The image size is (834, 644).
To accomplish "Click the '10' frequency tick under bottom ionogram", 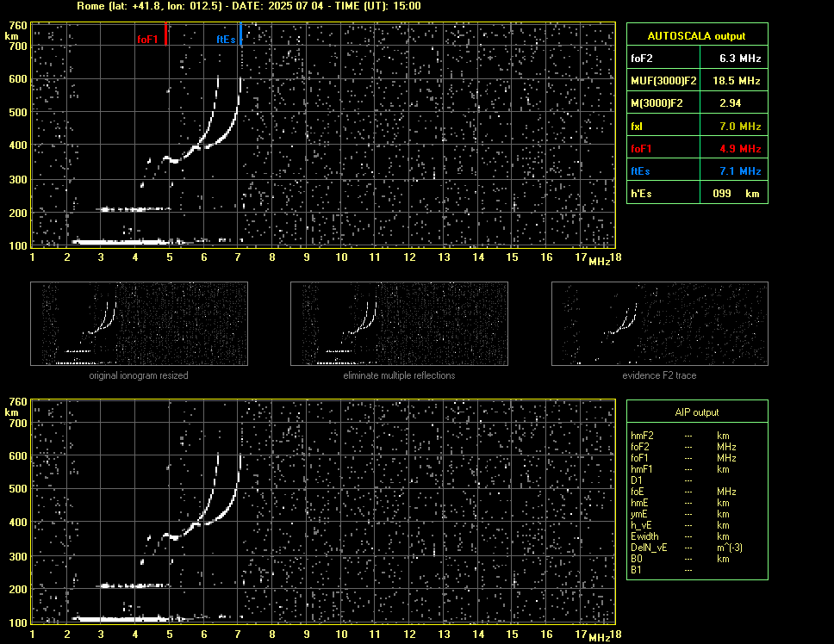I will pos(341,634).
